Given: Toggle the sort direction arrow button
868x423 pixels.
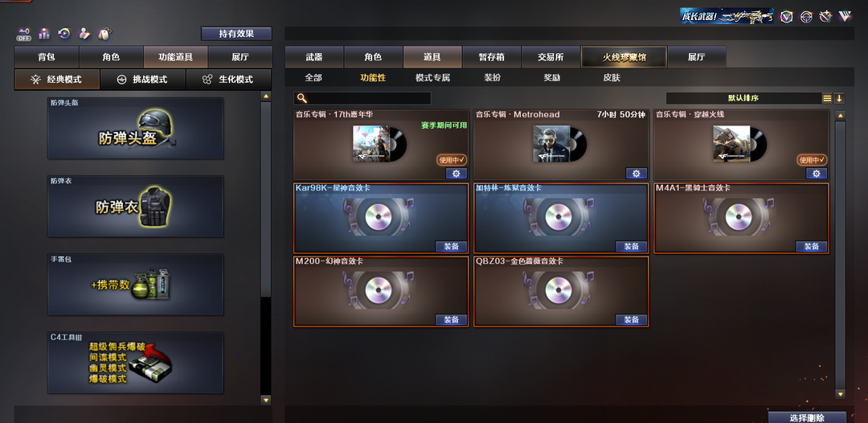Looking at the screenshot, I should coord(839,98).
